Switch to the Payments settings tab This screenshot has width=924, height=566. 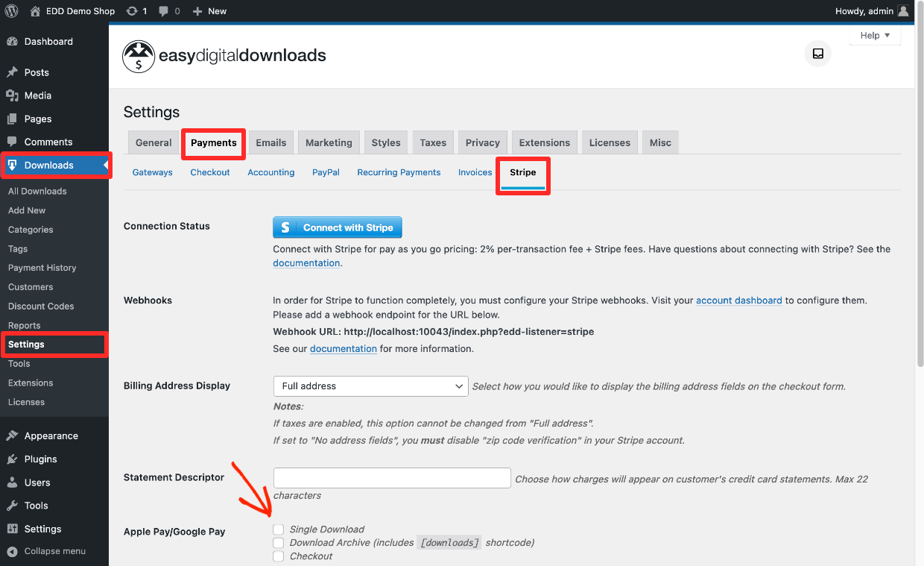point(214,142)
